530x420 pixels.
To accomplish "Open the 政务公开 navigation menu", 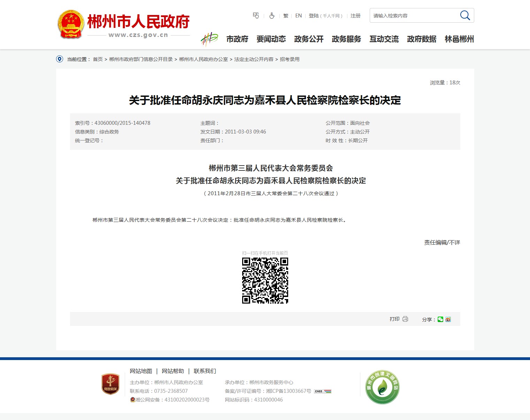I will tap(309, 39).
